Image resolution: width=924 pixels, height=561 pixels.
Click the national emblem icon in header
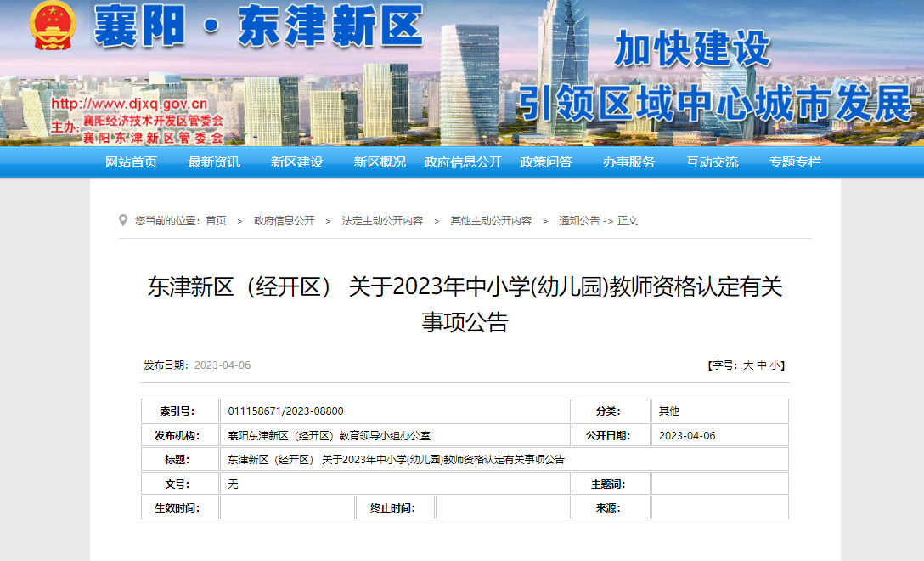[x=53, y=27]
